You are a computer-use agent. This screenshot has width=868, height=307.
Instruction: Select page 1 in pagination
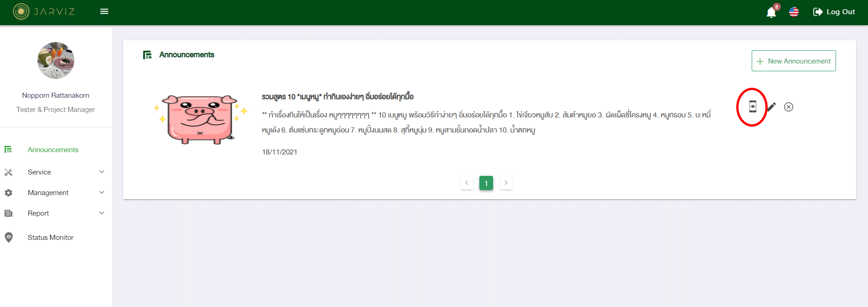(486, 183)
